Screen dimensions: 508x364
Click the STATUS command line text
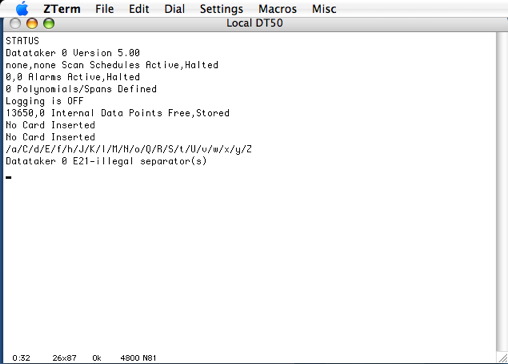22,41
